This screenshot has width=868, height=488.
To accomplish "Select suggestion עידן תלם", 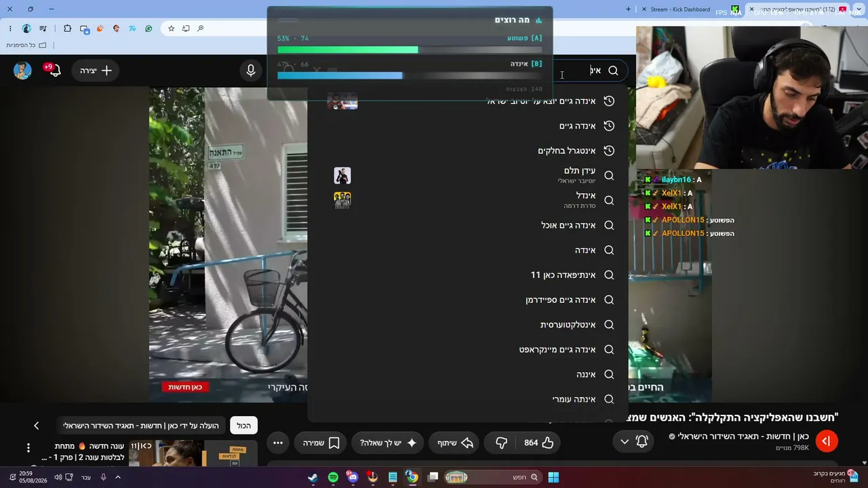I will tap(468, 176).
